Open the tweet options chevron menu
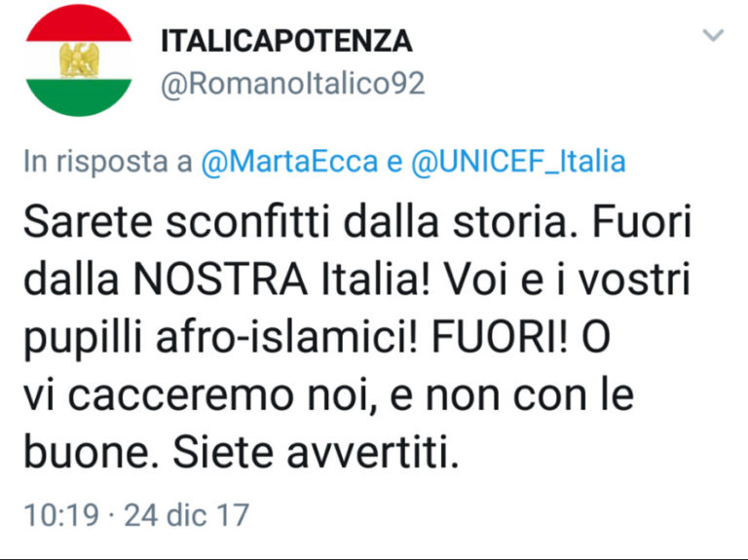The height and width of the screenshot is (560, 748). [713, 36]
